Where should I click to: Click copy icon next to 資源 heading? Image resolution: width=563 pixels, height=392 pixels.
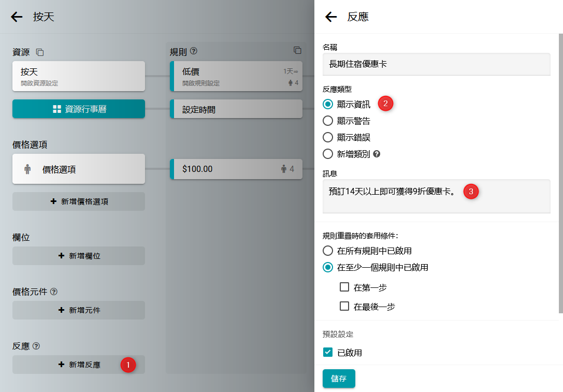[x=40, y=52]
